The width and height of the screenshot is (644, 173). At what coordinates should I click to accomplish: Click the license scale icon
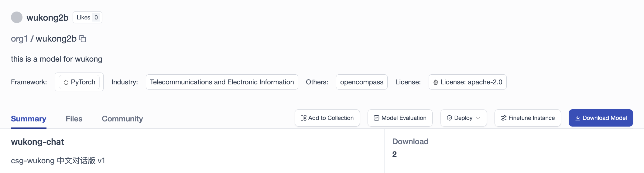click(436, 82)
